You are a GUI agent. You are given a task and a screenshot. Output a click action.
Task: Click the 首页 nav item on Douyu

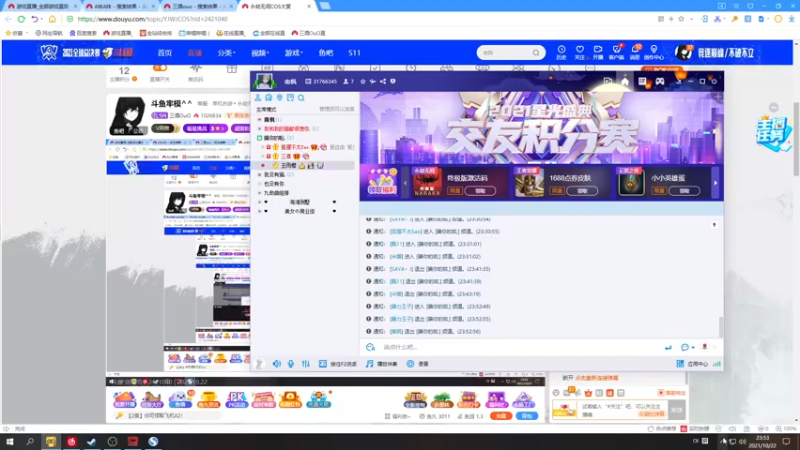click(x=164, y=53)
